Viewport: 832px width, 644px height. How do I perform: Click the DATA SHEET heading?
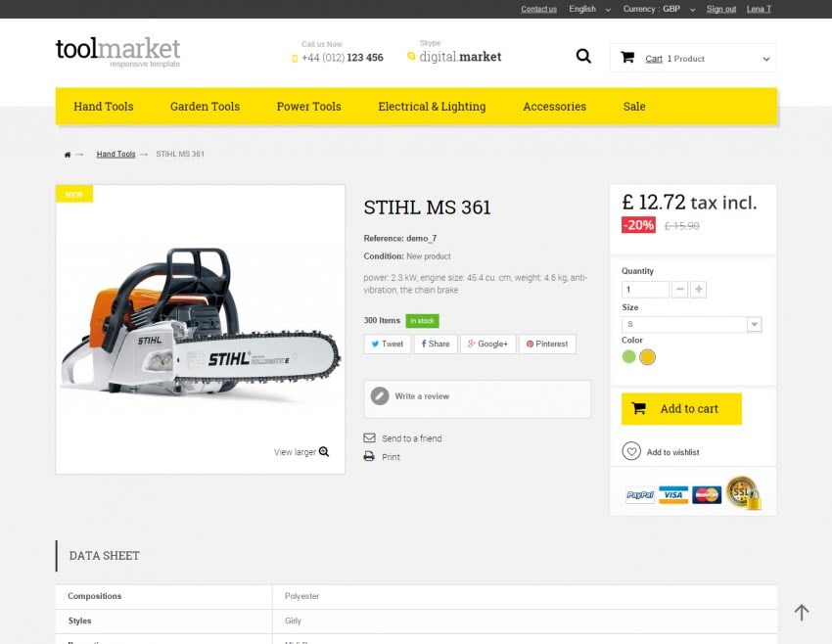coord(105,555)
